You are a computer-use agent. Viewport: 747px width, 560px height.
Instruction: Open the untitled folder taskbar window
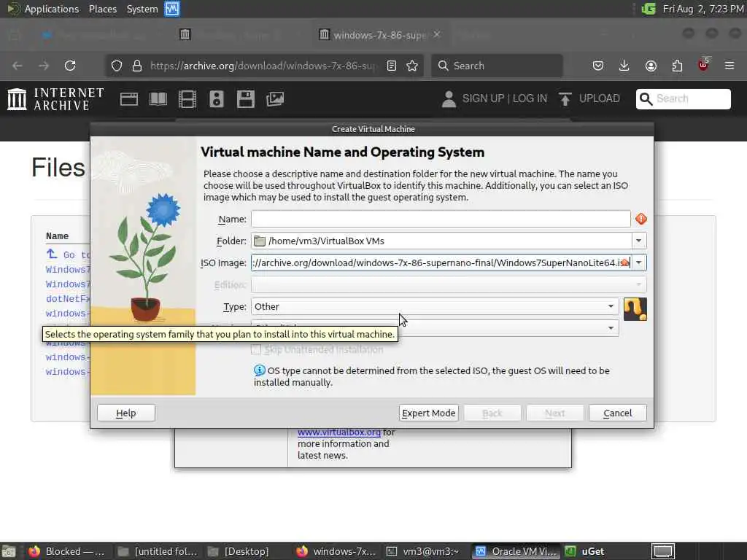(x=158, y=551)
